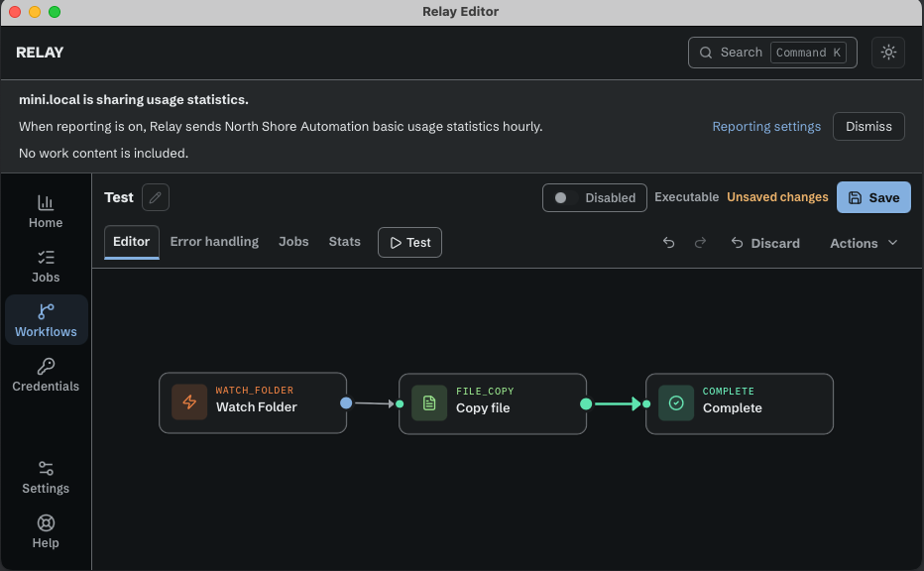The height and width of the screenshot is (571, 924).
Task: Open the Stats tab
Action: coord(345,242)
